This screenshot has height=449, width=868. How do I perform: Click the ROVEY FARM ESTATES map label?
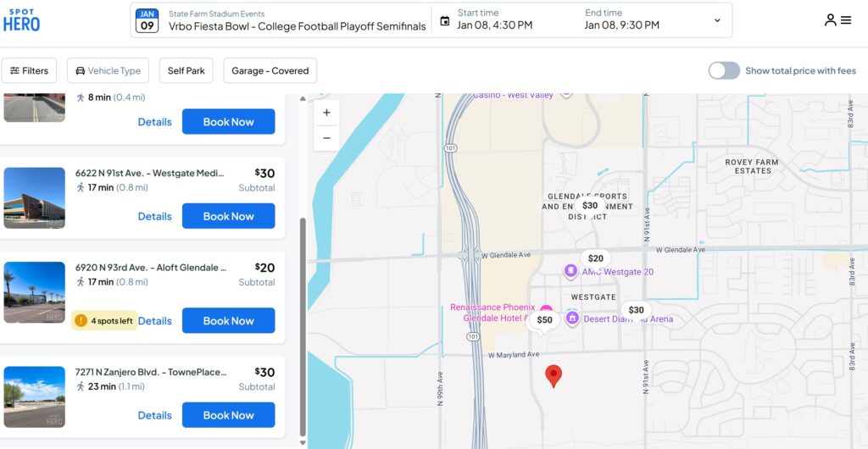tap(752, 166)
